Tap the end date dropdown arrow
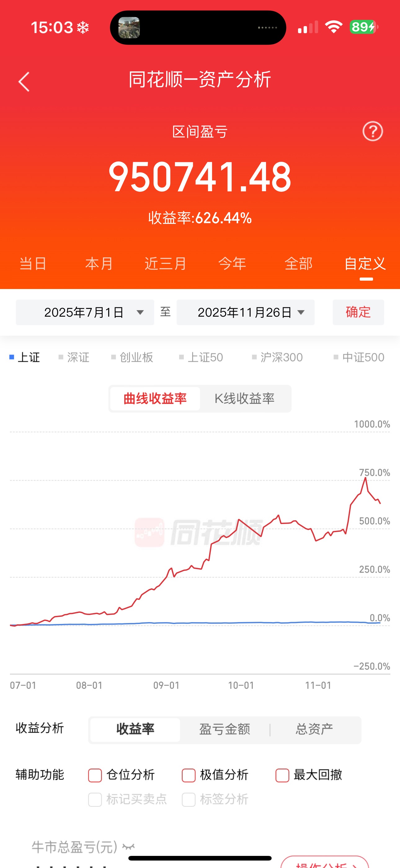400x868 pixels. click(x=301, y=312)
